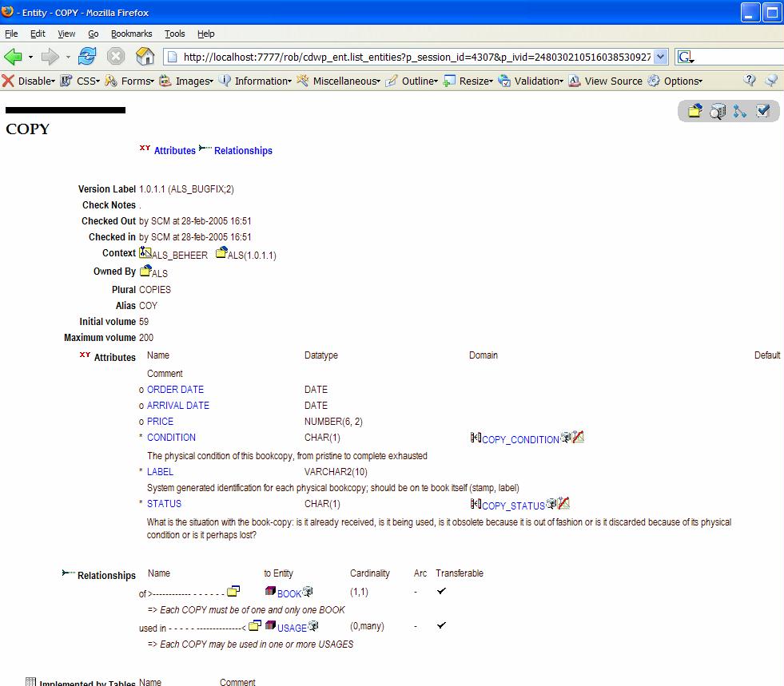This screenshot has height=686, width=784.
Task: Click the entity cube icon before BOOK
Action: (270, 591)
